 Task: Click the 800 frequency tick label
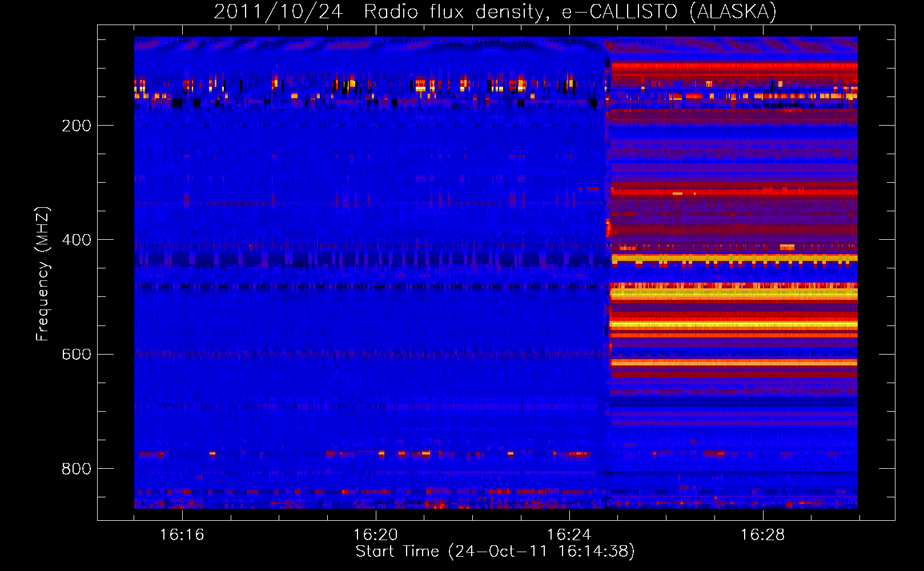tap(77, 469)
